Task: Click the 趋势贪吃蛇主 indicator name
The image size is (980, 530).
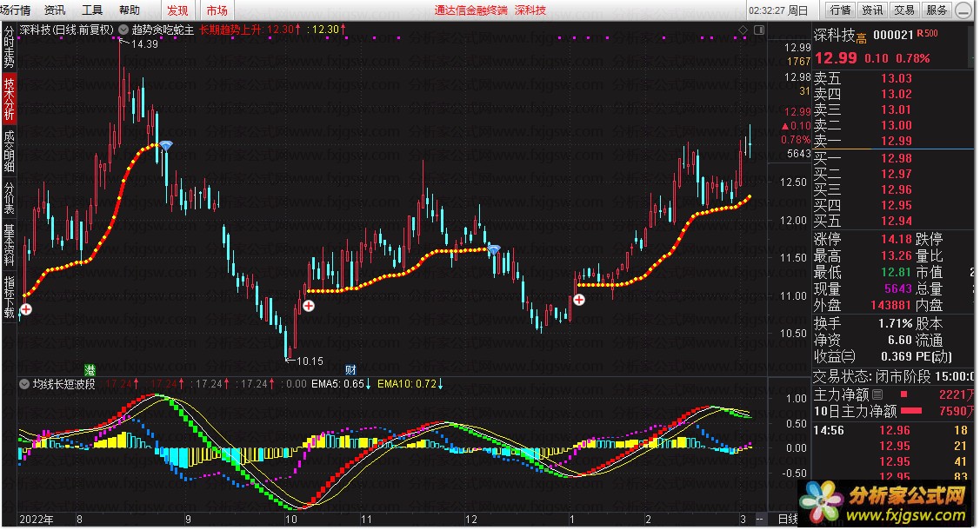Action: [163, 30]
